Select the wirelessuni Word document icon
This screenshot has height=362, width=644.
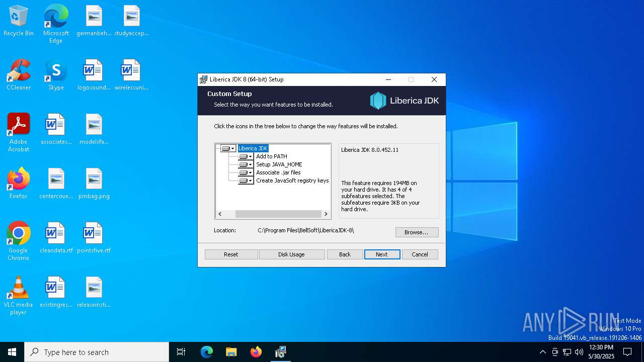point(131,75)
